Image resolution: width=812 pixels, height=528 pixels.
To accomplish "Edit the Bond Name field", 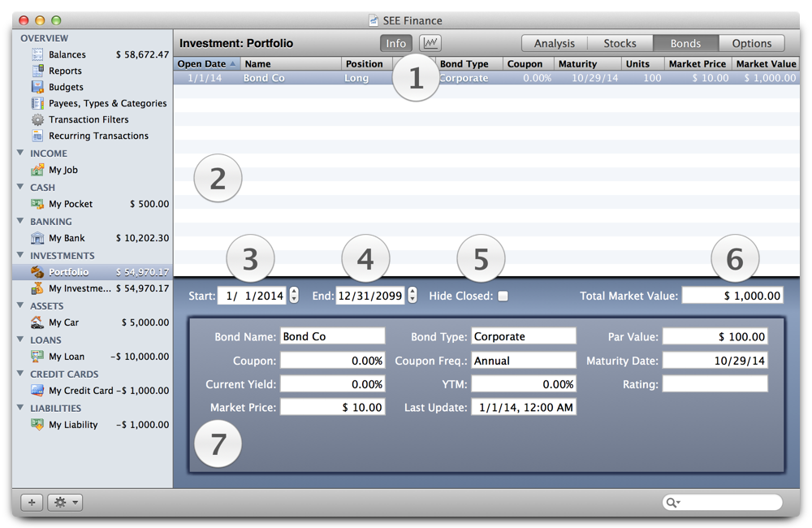I will [x=332, y=335].
